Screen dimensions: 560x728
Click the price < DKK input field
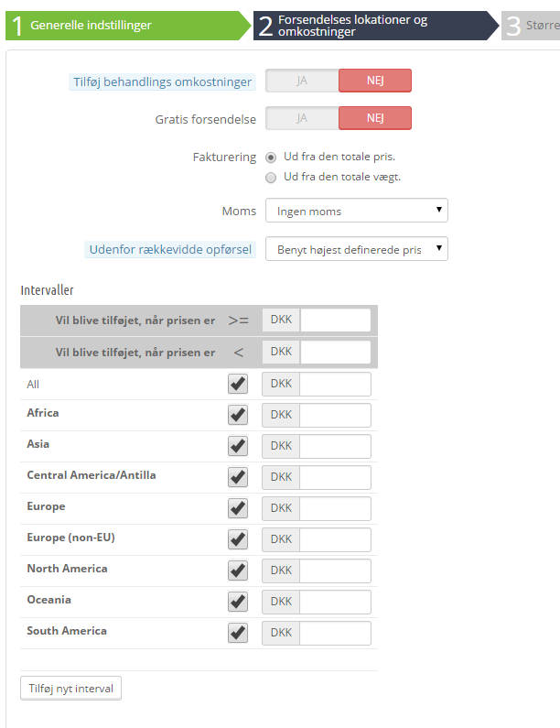click(336, 352)
